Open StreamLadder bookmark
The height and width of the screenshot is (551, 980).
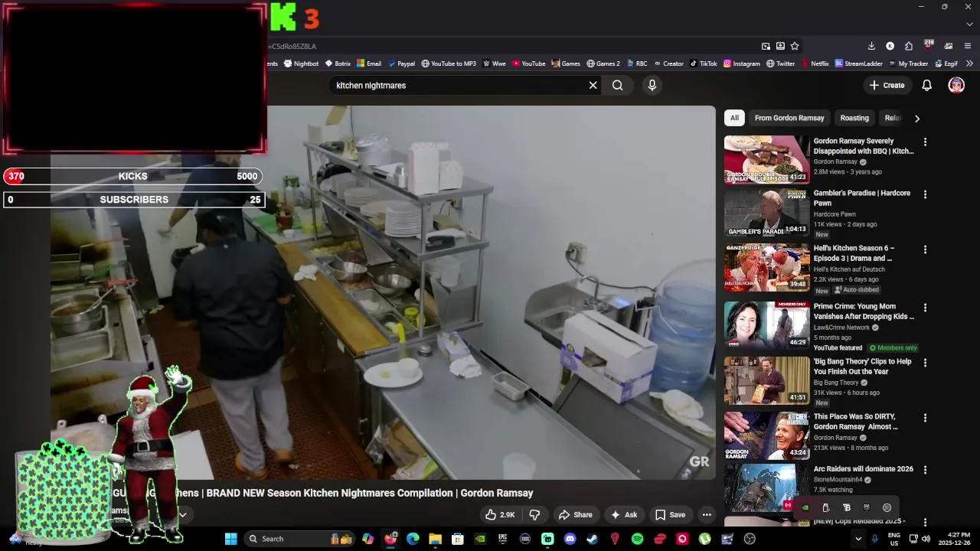point(858,64)
